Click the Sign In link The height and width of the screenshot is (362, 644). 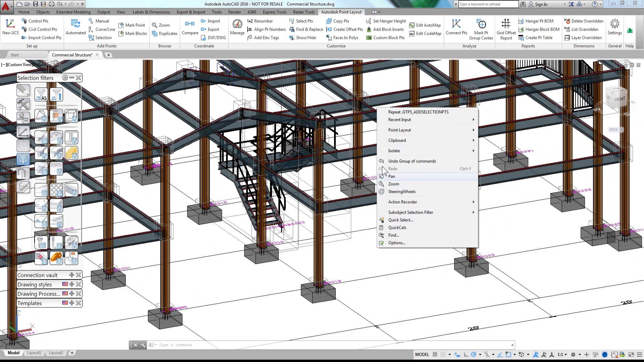click(542, 4)
